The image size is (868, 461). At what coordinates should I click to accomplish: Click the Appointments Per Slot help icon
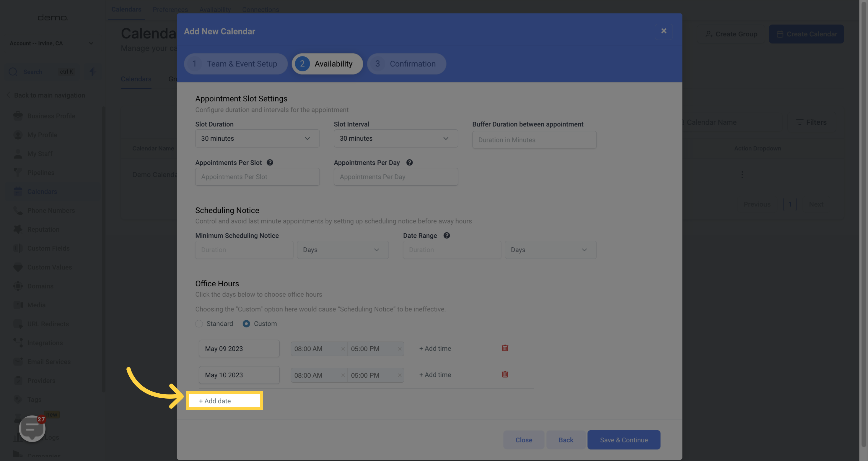270,163
